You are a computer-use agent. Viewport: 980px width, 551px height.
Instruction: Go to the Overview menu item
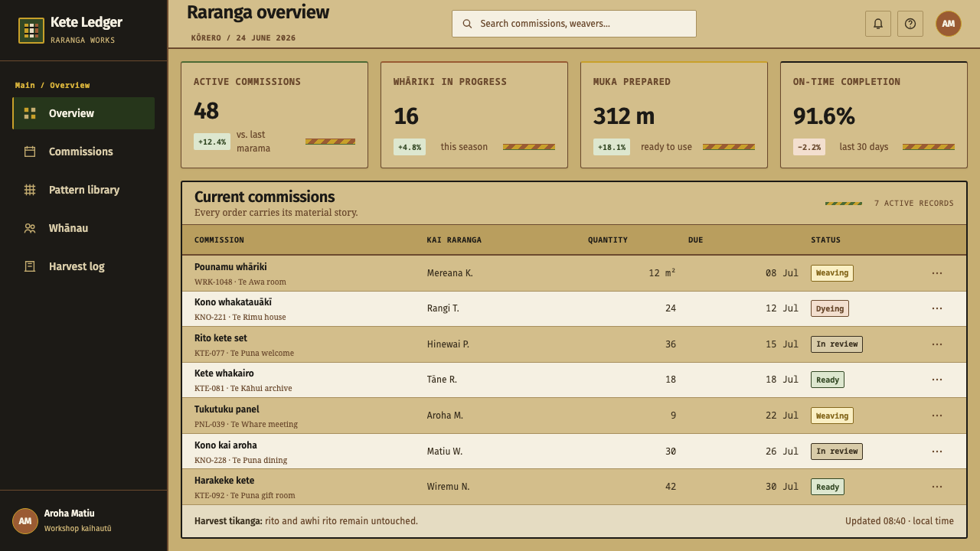point(83,113)
